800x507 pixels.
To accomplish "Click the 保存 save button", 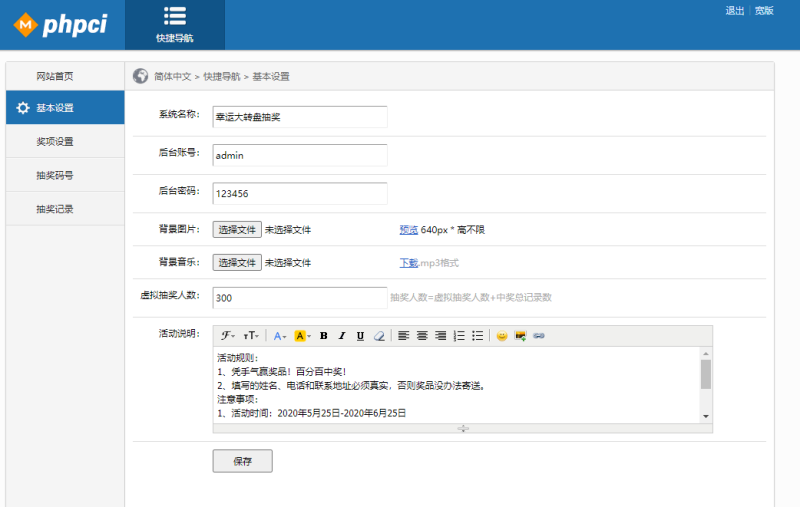I will 242,461.
